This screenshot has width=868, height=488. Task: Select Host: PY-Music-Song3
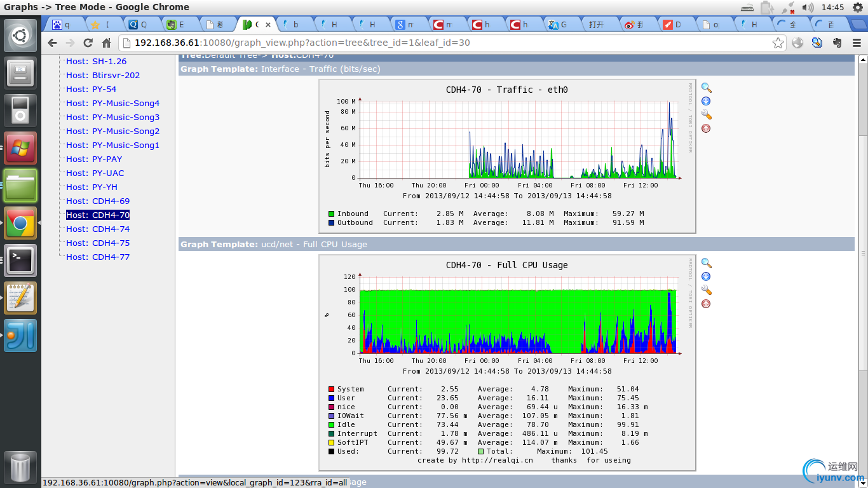113,117
